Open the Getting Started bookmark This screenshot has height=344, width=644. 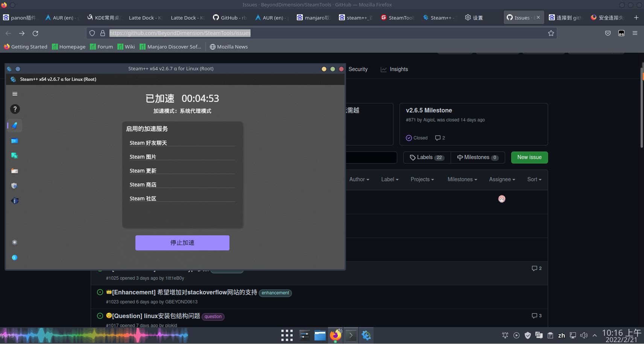coord(26,47)
